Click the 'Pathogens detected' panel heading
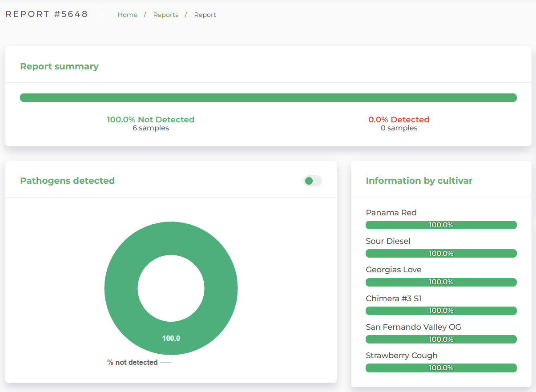Image resolution: width=536 pixels, height=392 pixels. [67, 181]
